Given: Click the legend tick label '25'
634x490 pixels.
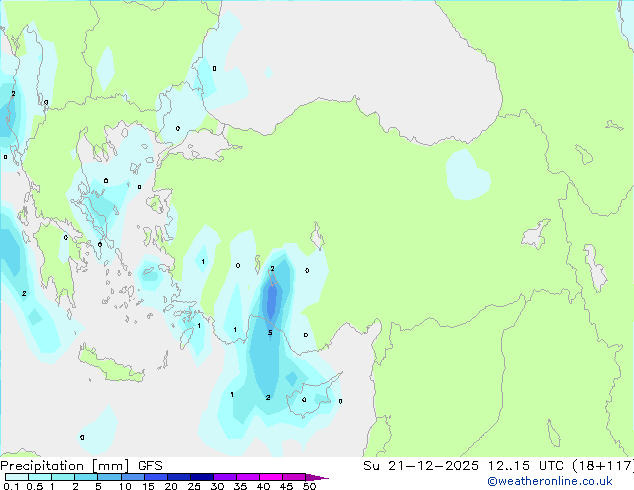Looking at the screenshot, I should click(x=194, y=486).
